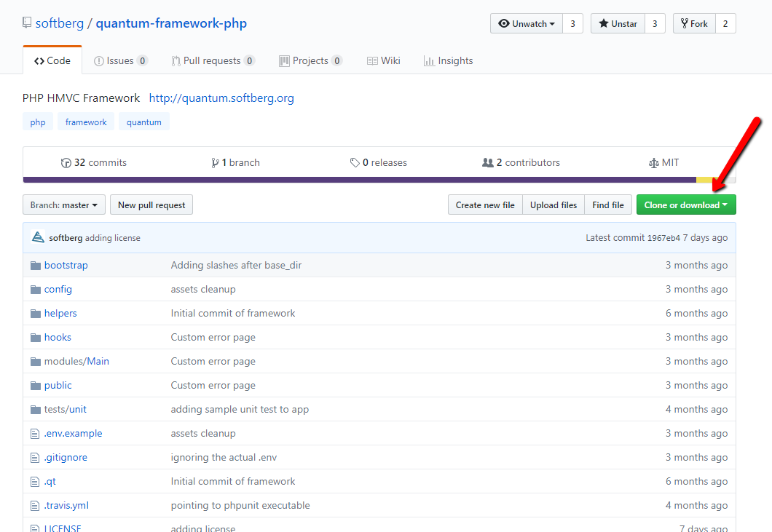This screenshot has width=772, height=532.
Task: Click the public folder icon
Action: [36, 386]
